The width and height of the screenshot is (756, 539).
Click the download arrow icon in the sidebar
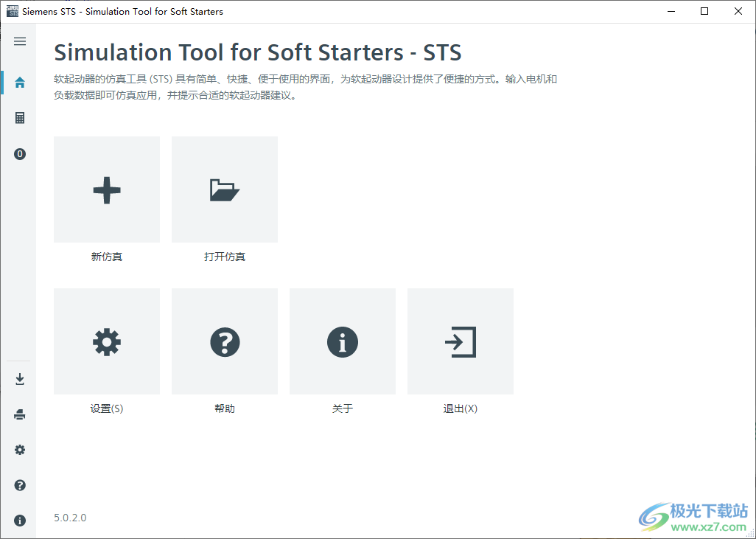(20, 379)
